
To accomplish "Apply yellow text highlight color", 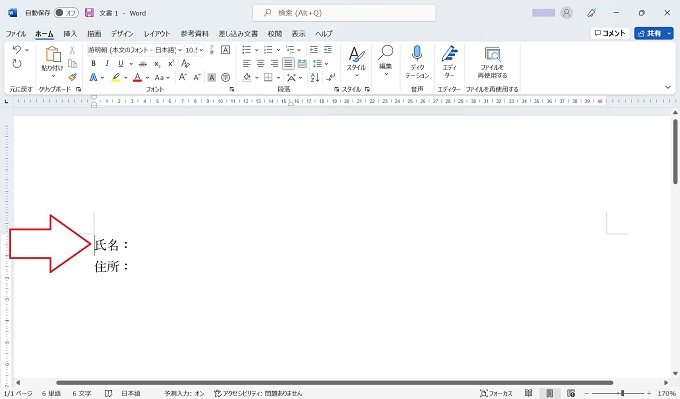I will [116, 77].
